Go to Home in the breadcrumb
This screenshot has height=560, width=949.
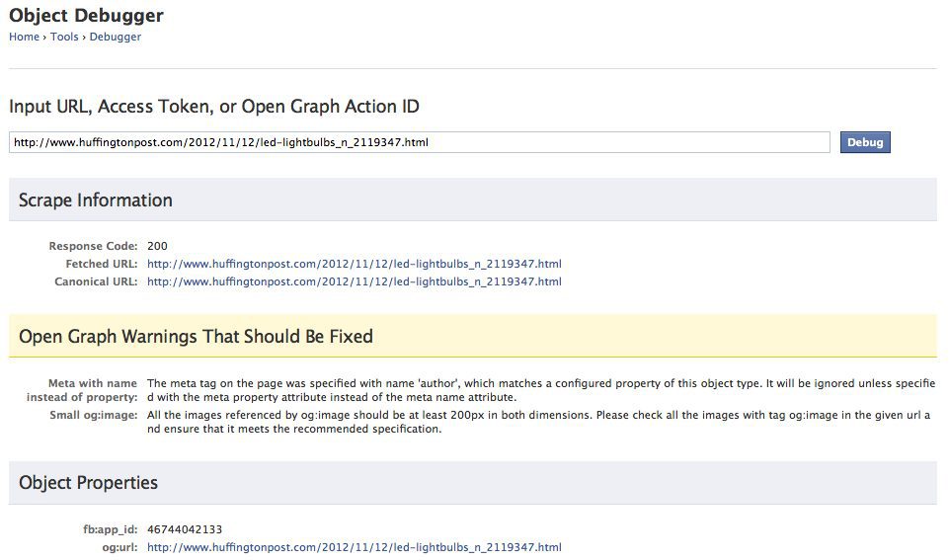[24, 37]
